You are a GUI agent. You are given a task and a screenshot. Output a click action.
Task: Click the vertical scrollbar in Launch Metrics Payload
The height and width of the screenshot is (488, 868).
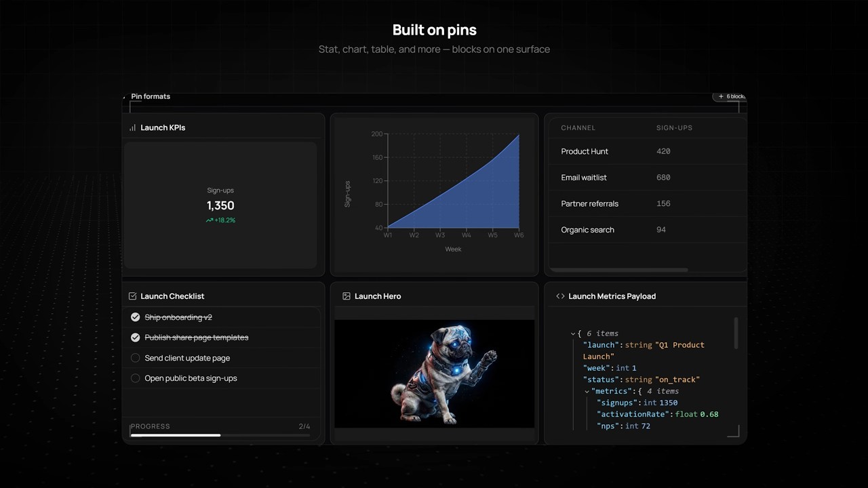click(736, 333)
